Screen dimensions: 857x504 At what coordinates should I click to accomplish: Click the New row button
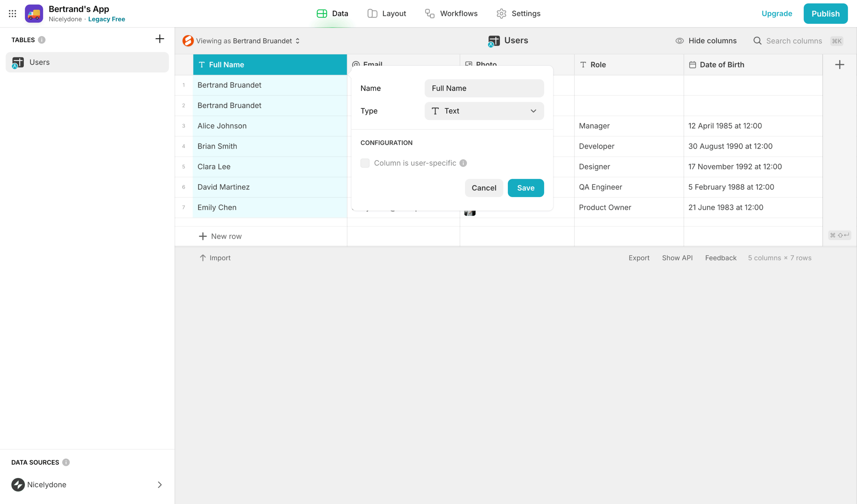point(220,236)
